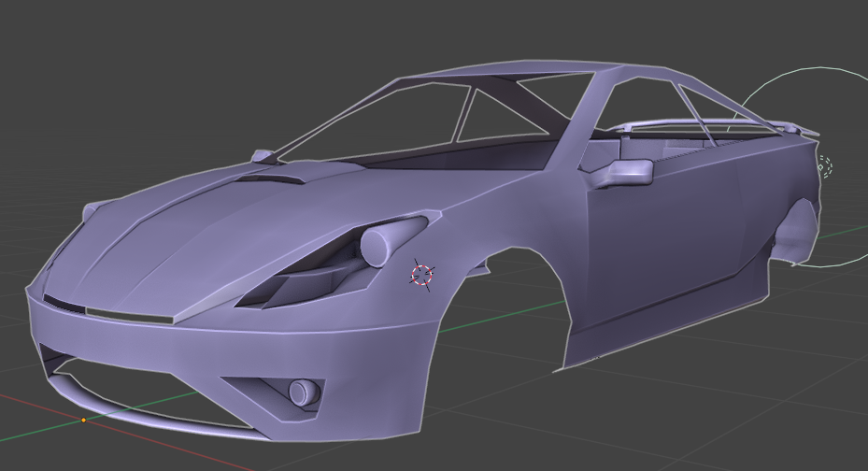Screen dimensions: 868x471
Task: Select the car roof panel
Action: [523, 73]
